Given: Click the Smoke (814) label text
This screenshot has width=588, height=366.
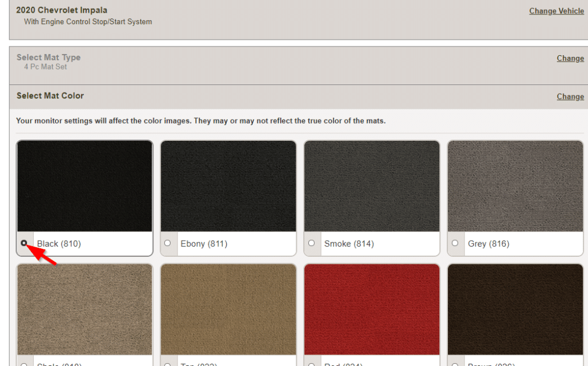Looking at the screenshot, I should coord(349,244).
